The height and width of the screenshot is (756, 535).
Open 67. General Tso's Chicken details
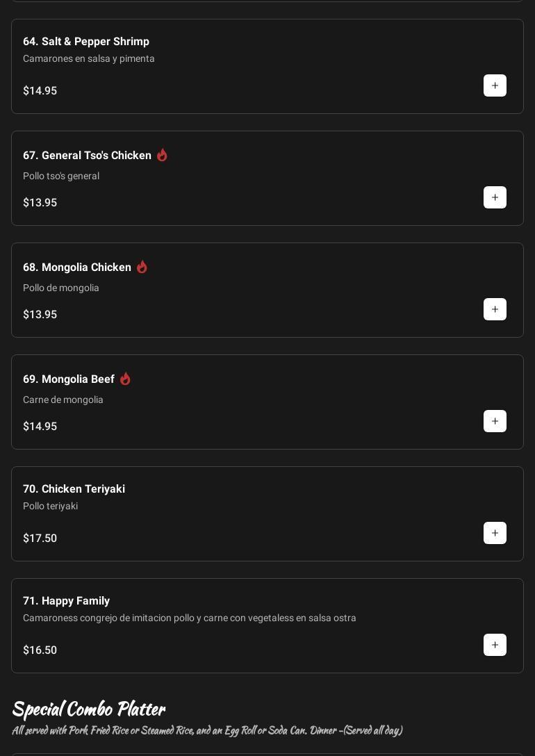(87, 156)
